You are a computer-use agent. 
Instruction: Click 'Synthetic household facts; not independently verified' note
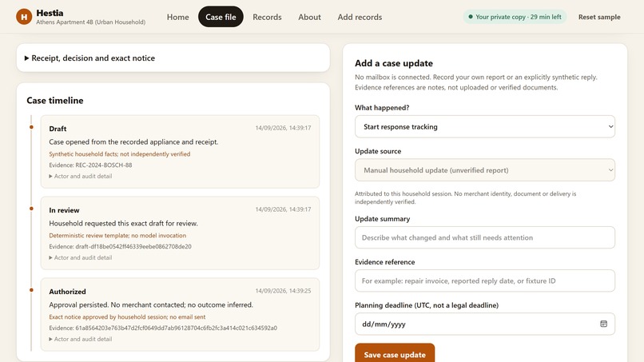pyautogui.click(x=120, y=154)
